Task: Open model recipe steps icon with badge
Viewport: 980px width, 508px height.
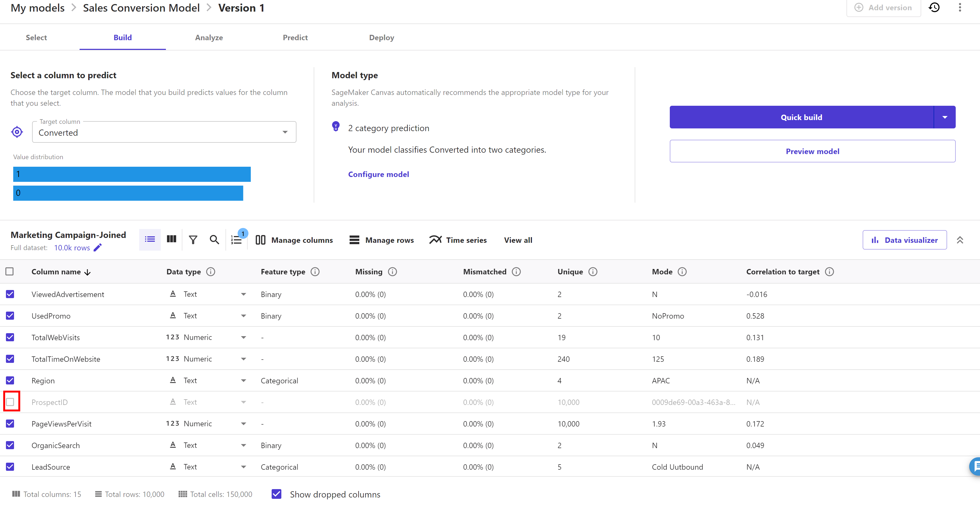Action: tap(236, 240)
